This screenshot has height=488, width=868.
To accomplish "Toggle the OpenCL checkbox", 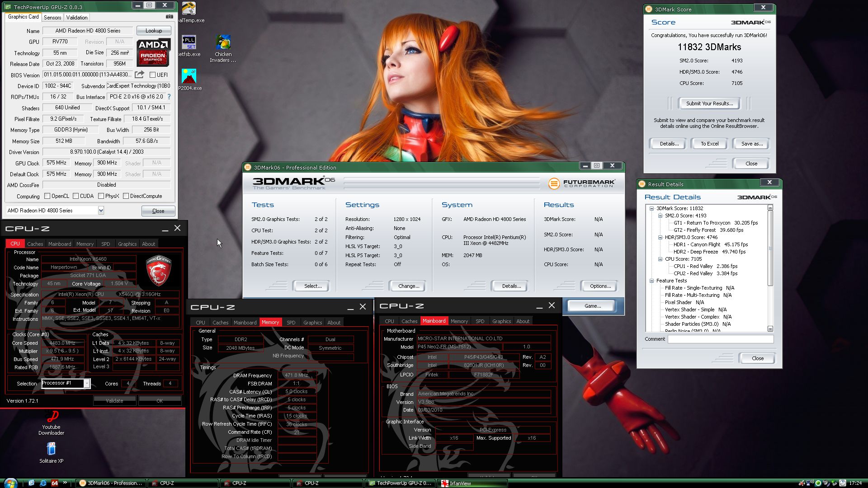I will coord(47,196).
